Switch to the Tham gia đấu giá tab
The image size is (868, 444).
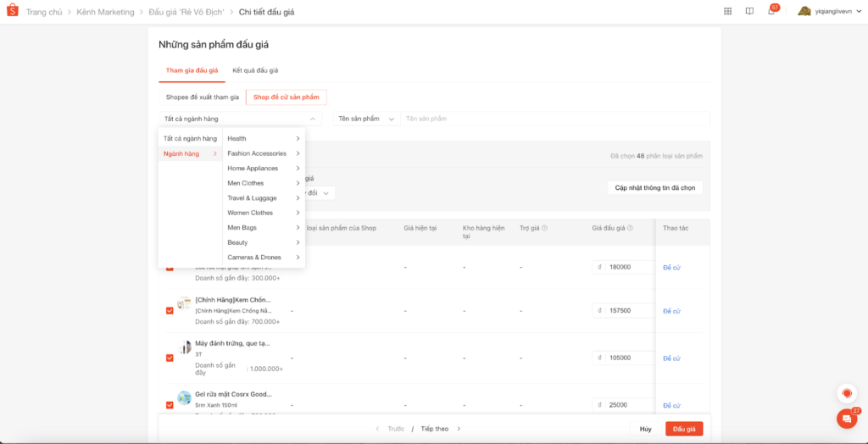coord(192,70)
